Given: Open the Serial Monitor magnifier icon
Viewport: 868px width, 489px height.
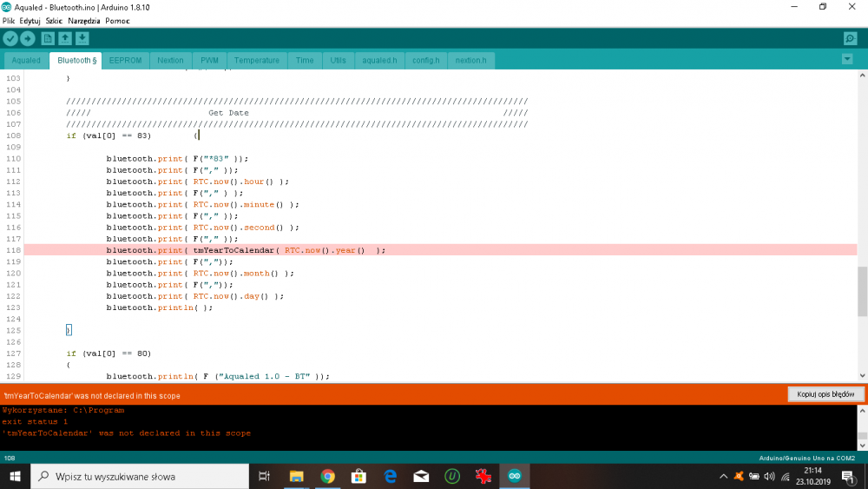Looking at the screenshot, I should click(850, 38).
